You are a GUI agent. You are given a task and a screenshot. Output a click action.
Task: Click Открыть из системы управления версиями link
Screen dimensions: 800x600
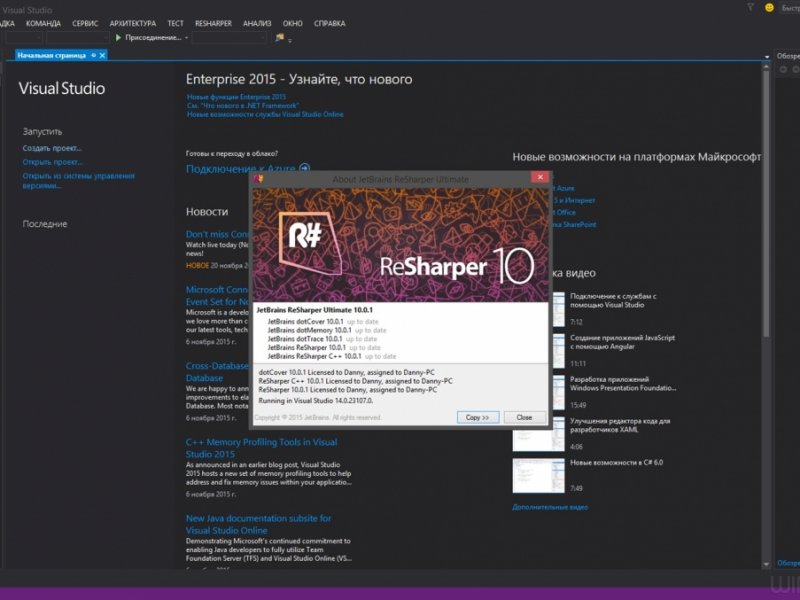point(78,181)
